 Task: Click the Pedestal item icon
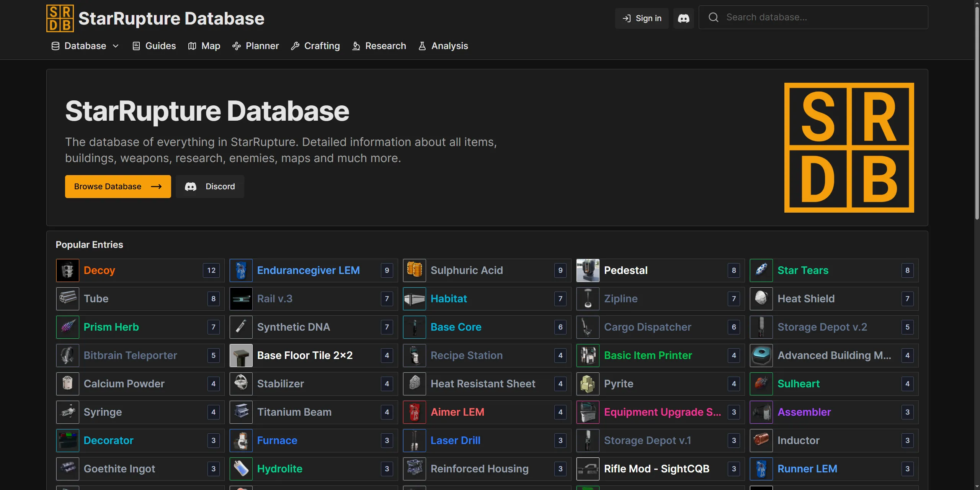pos(588,270)
